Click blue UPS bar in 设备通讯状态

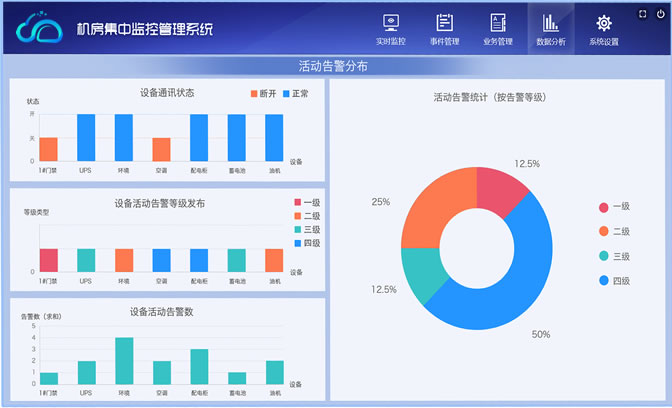click(x=86, y=138)
